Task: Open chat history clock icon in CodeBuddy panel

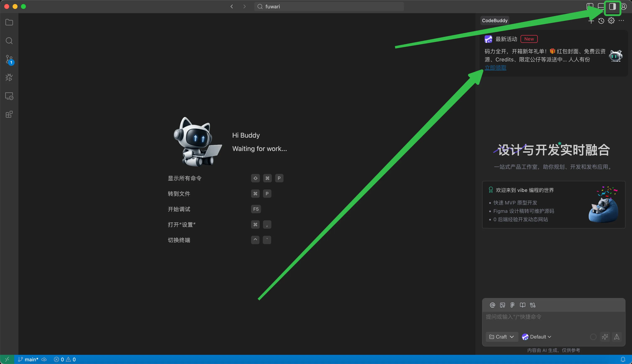Action: (601, 21)
